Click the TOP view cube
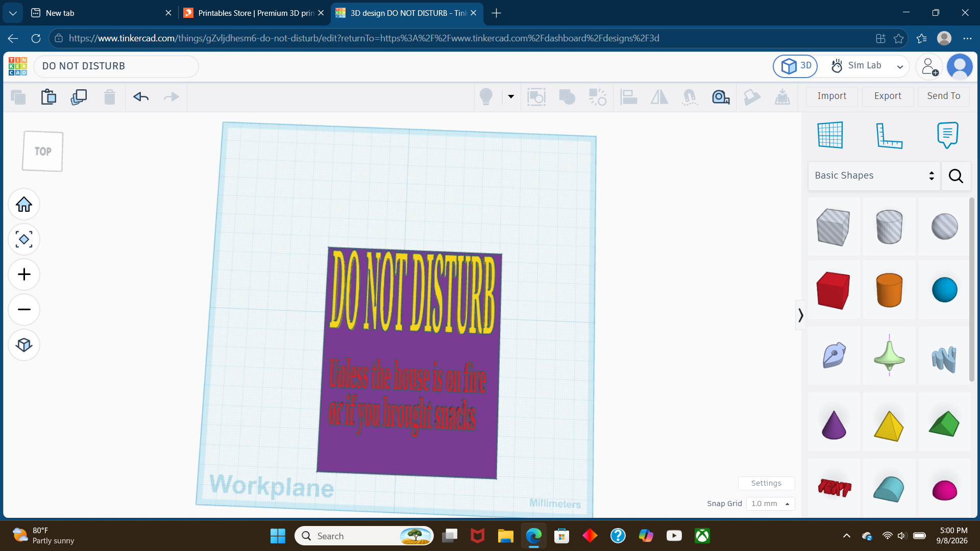 [42, 152]
